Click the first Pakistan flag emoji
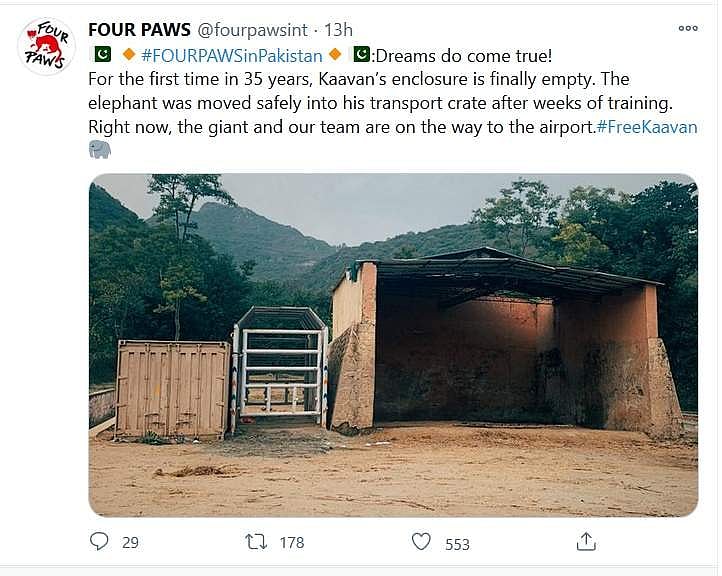The width and height of the screenshot is (722, 576). (x=100, y=53)
